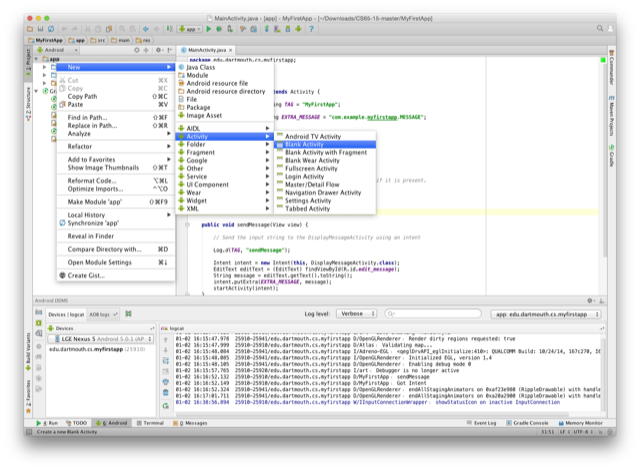Click the Synchronize toolbar icon
The height and width of the screenshot is (470, 640).
coord(51,29)
